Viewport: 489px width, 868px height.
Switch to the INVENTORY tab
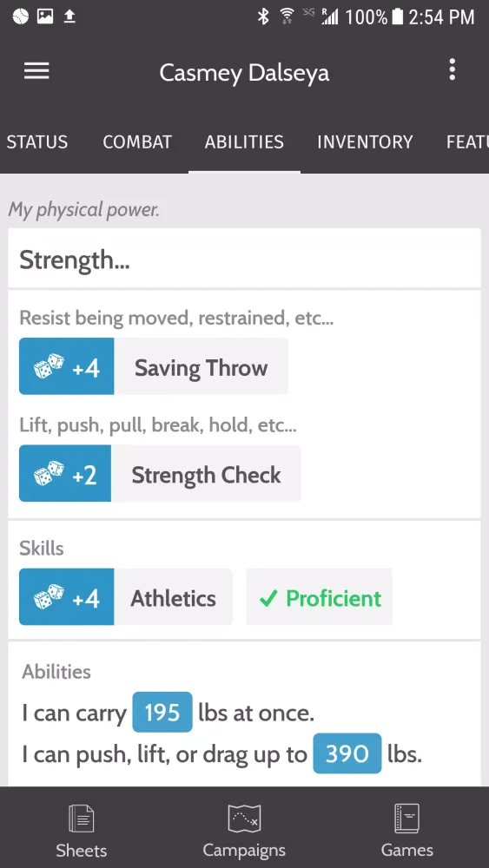coord(365,142)
